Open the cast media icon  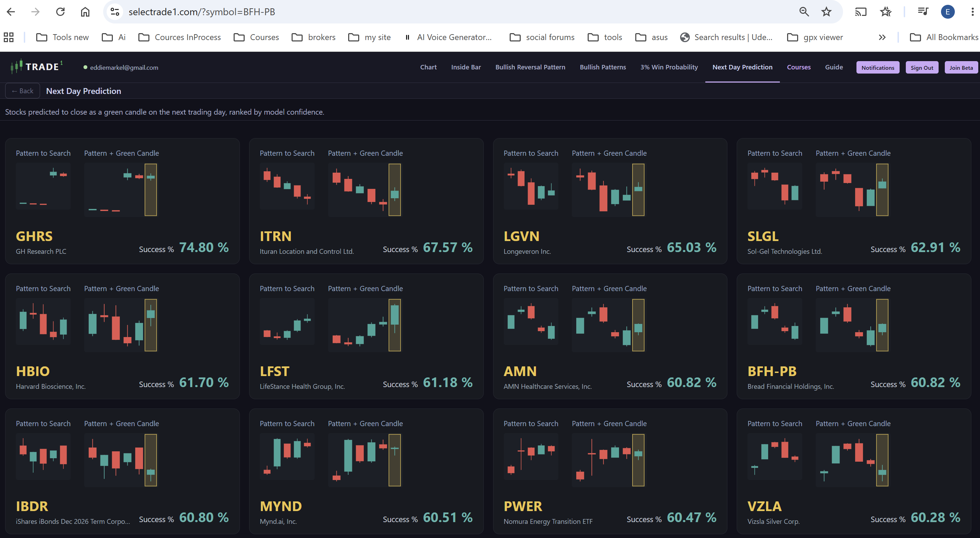(861, 12)
